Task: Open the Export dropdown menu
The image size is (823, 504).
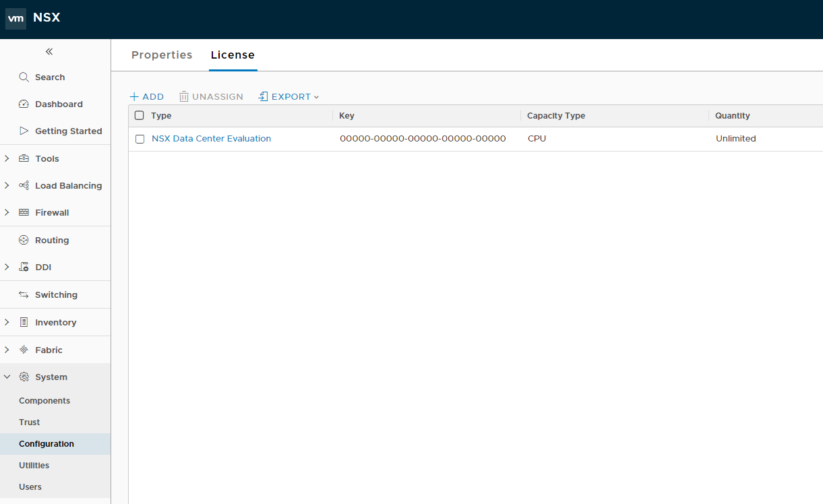Action: [288, 97]
